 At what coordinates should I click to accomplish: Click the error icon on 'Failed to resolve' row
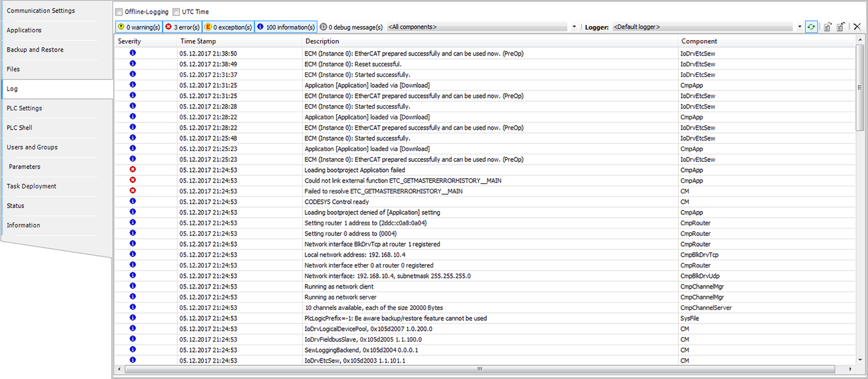coord(133,191)
